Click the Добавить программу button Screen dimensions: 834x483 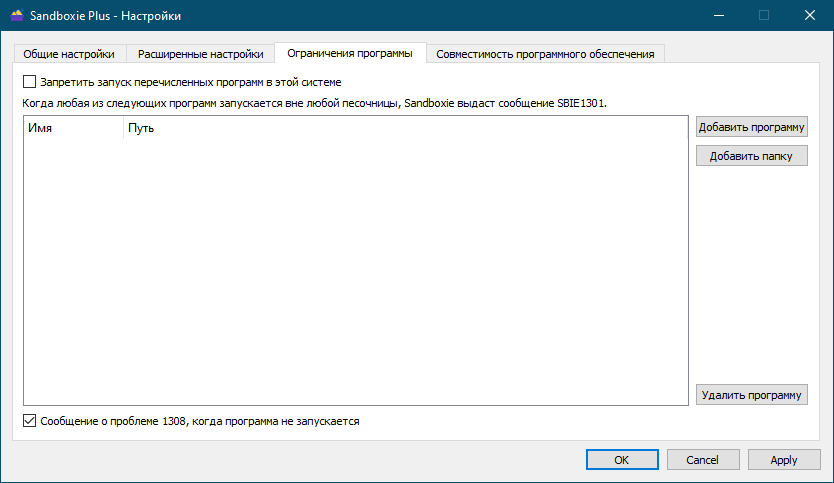(752, 127)
